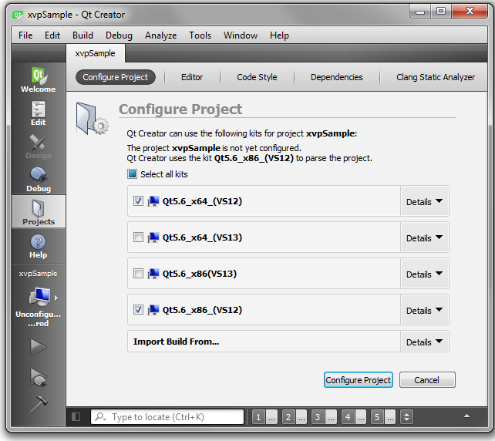
Task: Open the Build menu
Action: (83, 35)
